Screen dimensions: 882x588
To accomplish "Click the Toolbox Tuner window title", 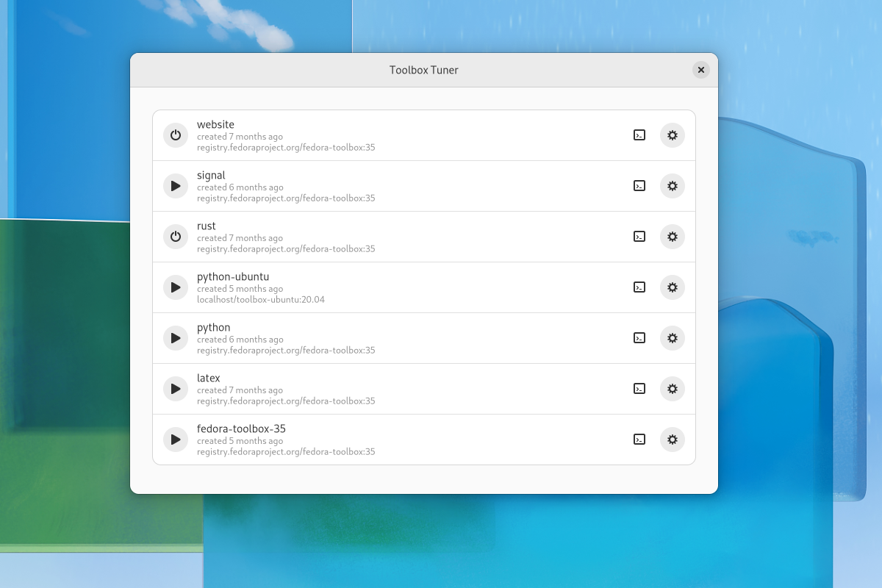I will point(423,70).
